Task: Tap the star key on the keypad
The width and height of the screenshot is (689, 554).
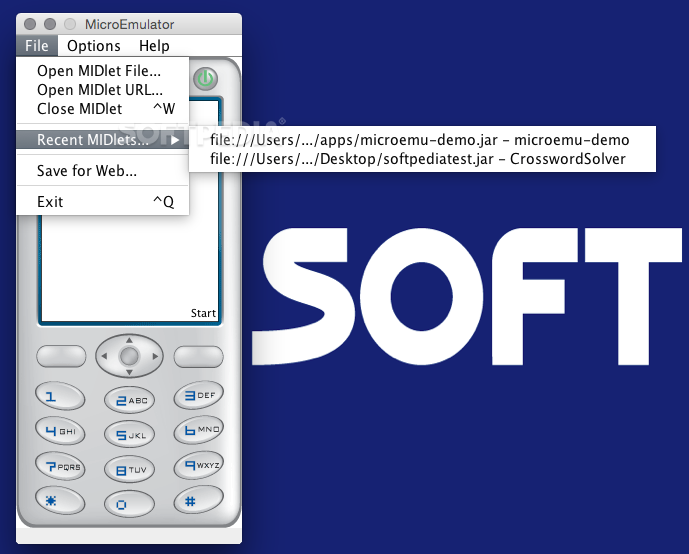Action: [x=60, y=500]
